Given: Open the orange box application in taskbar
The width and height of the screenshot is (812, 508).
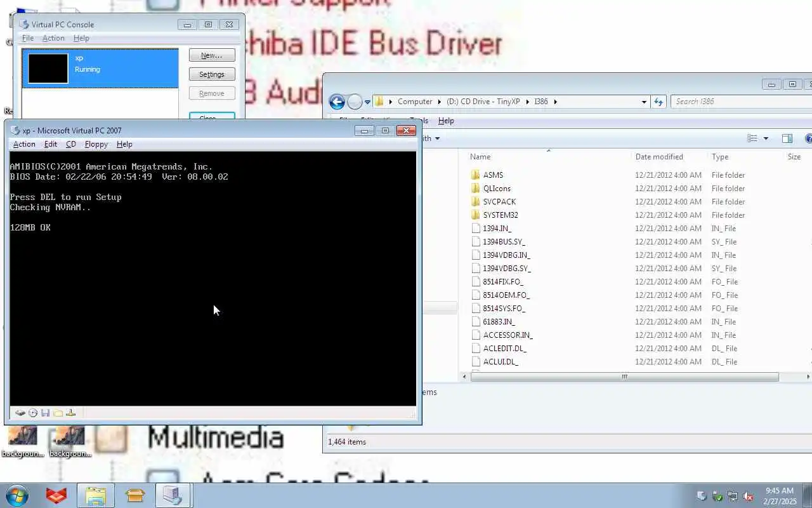Looking at the screenshot, I should point(134,495).
